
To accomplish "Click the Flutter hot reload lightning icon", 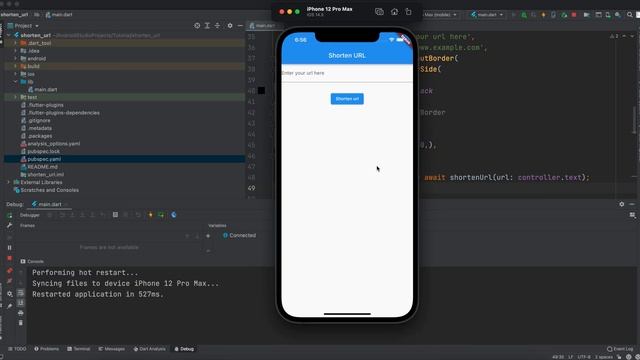I will [x=150, y=215].
